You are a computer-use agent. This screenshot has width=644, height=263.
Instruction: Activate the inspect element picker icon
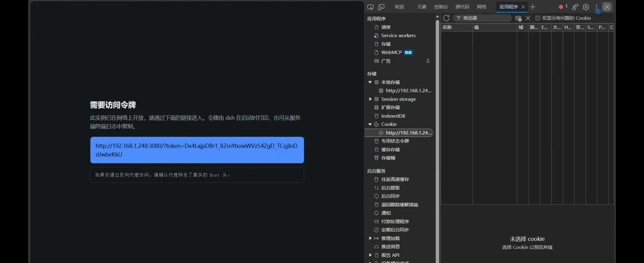click(370, 7)
